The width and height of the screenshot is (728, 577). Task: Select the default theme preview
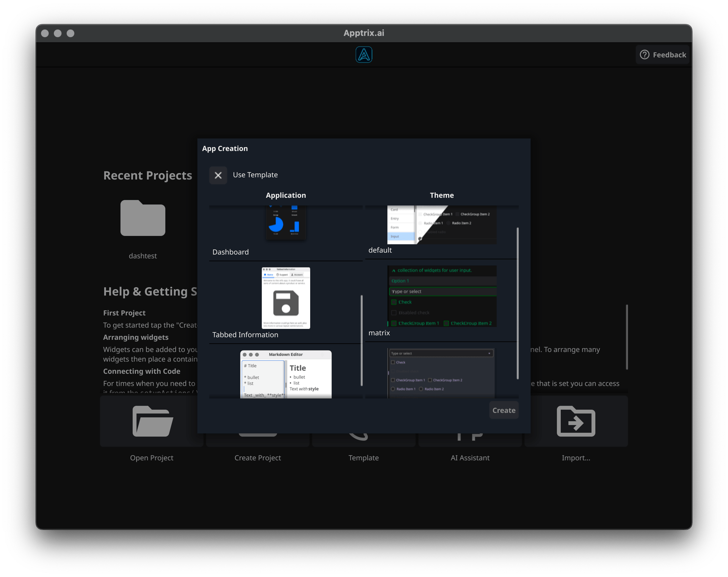pyautogui.click(x=442, y=225)
